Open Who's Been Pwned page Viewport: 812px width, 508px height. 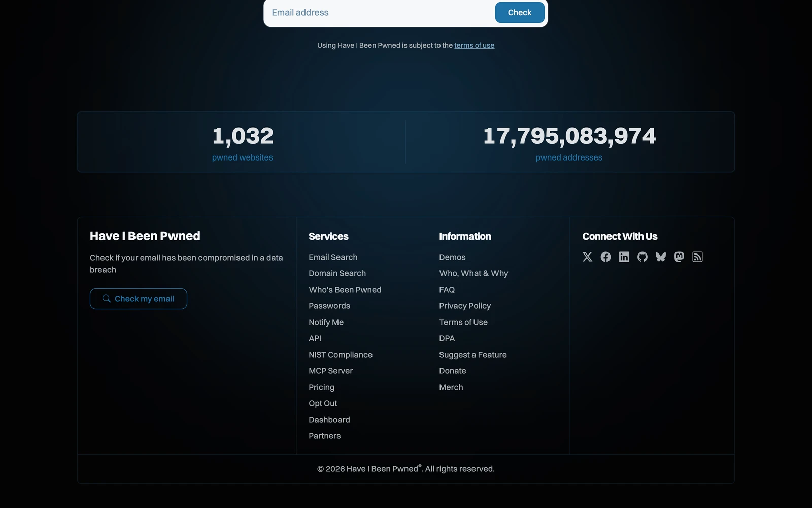pyautogui.click(x=345, y=290)
